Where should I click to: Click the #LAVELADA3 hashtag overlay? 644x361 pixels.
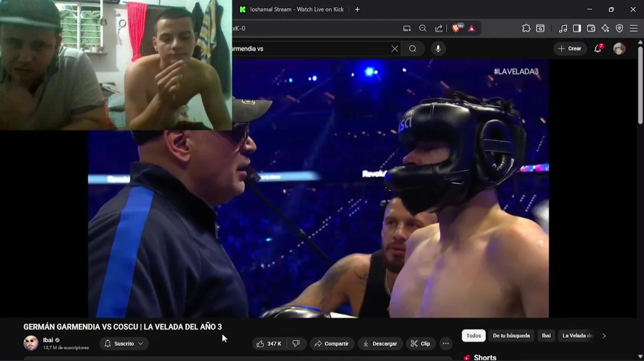[516, 72]
